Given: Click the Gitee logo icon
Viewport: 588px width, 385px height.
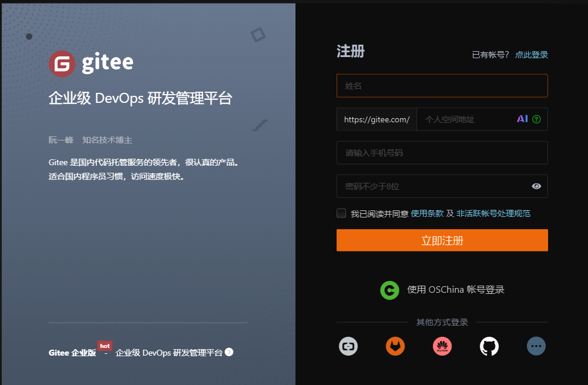Looking at the screenshot, I should click(x=62, y=64).
